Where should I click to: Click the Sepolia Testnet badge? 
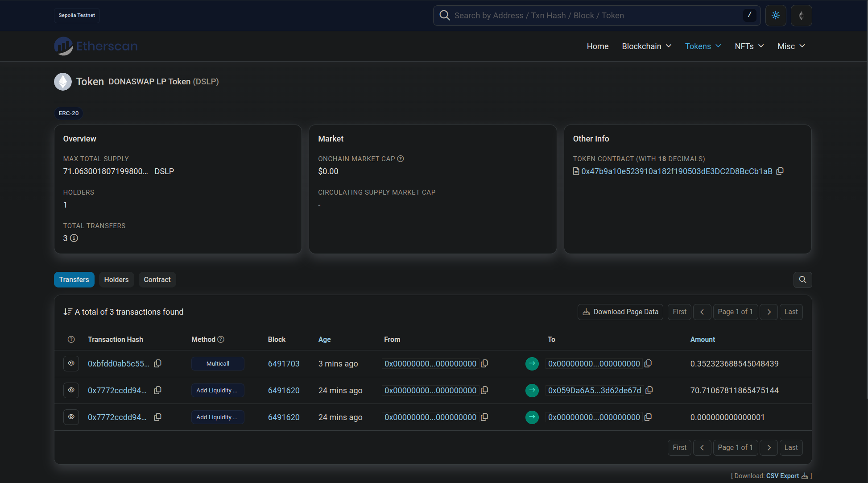(77, 16)
